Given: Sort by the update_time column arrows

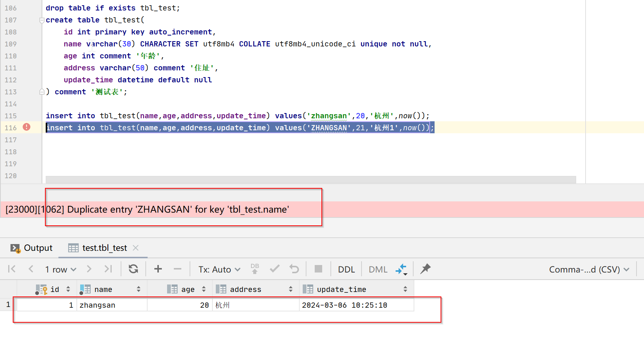Looking at the screenshot, I should click(405, 289).
